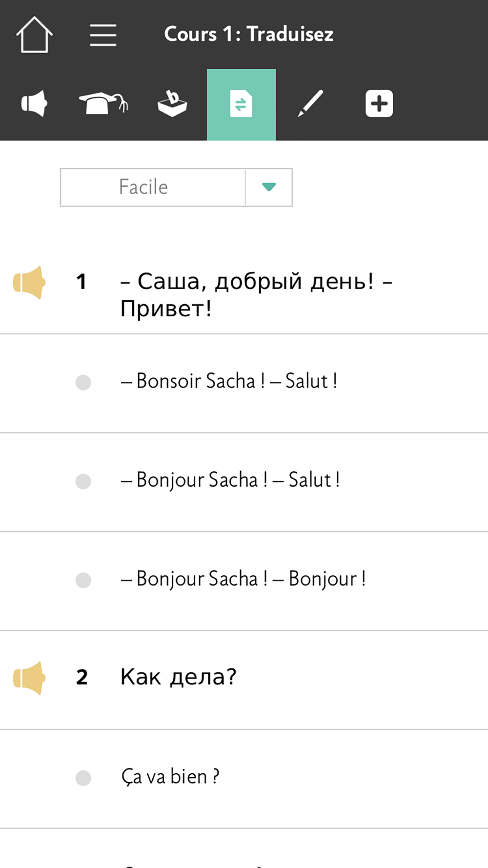Open the plus extras tab

[x=379, y=103]
